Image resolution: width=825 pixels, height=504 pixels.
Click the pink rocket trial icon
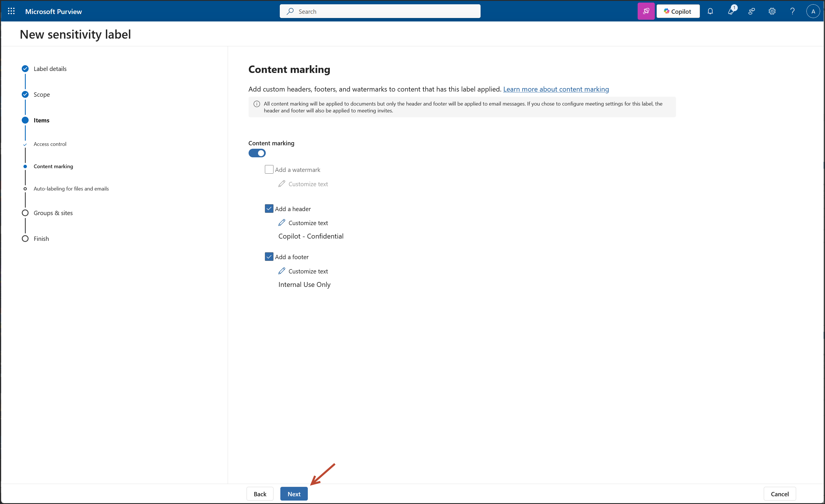tap(646, 11)
